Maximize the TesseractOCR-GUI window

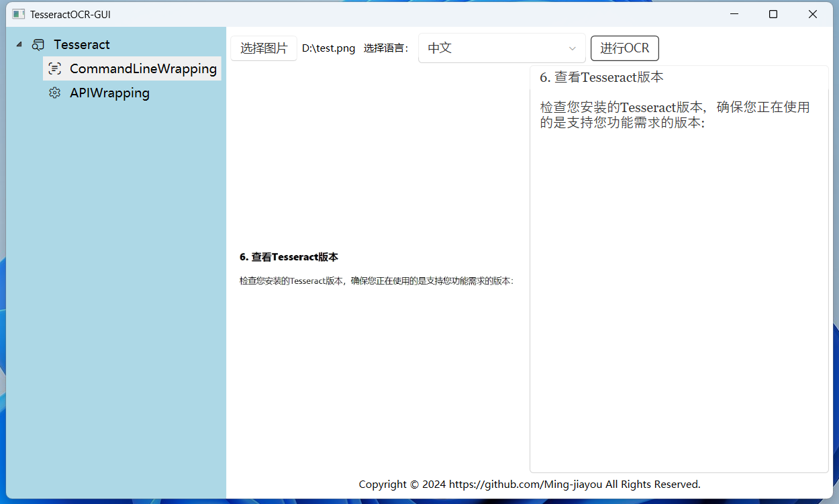pos(773,14)
